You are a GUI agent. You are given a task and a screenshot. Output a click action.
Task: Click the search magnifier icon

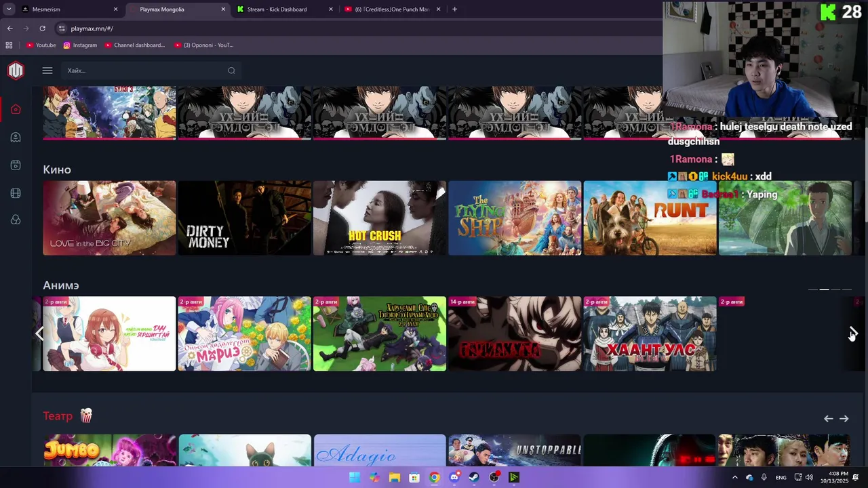pyautogui.click(x=231, y=70)
